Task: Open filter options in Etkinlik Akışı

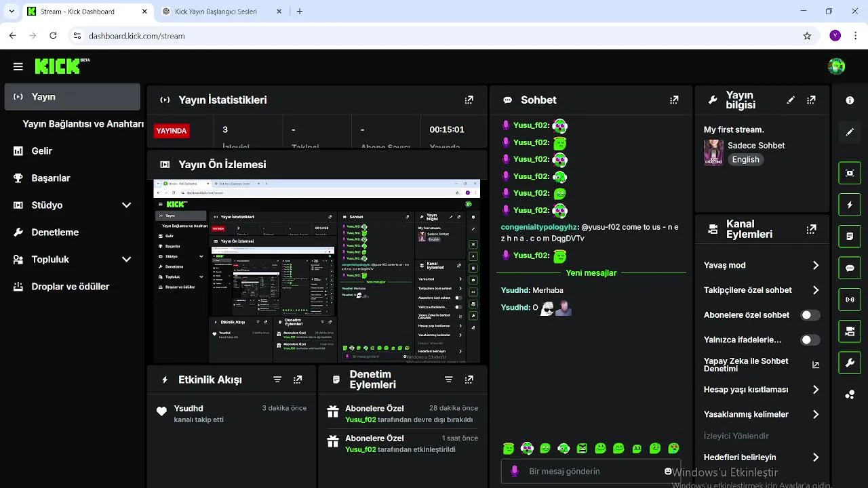Action: point(277,380)
